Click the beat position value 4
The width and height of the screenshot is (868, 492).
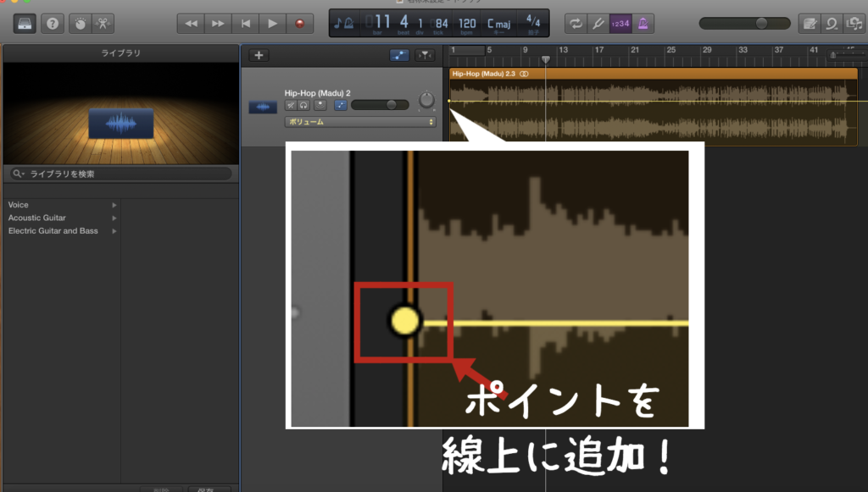click(404, 22)
